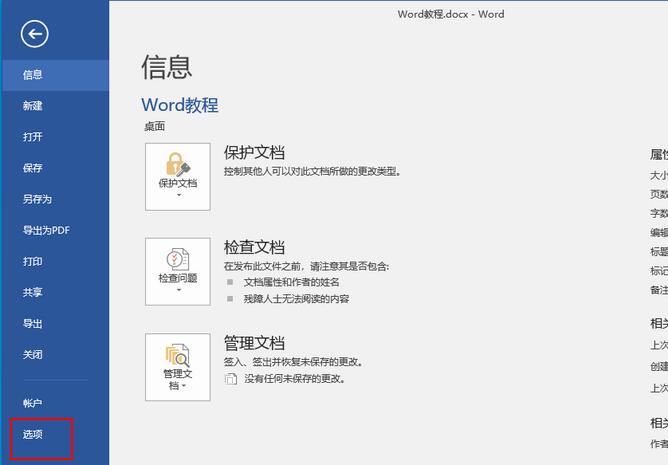The width and height of the screenshot is (668, 465).
Task: Click the 桌面 location text
Action: pyautogui.click(x=155, y=127)
